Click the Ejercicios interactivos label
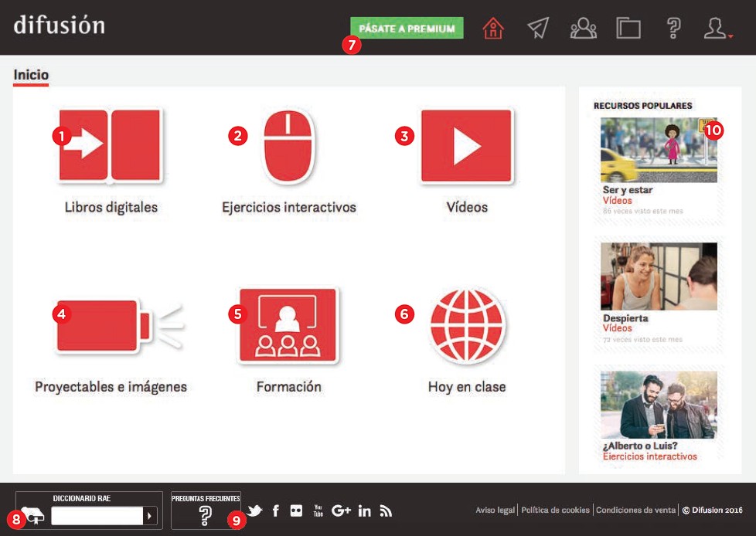756x536 pixels. tap(289, 207)
